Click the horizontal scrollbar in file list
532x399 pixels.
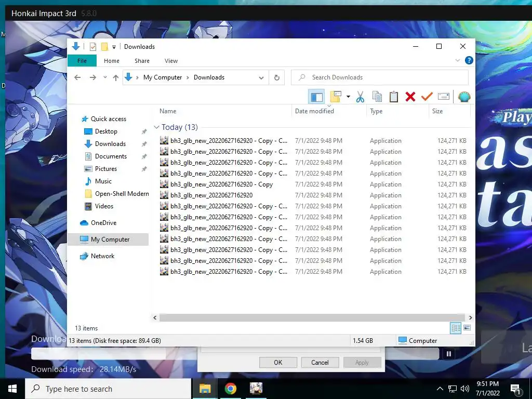click(x=312, y=318)
